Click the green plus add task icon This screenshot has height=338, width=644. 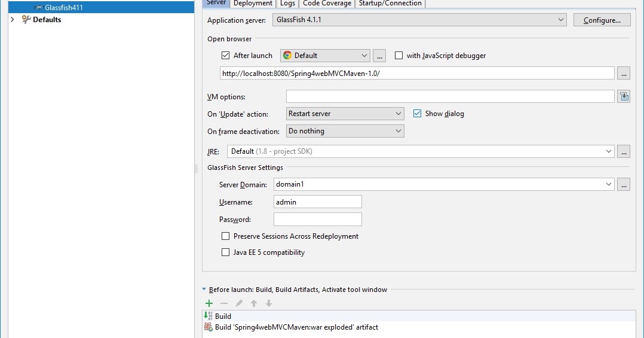tap(209, 303)
